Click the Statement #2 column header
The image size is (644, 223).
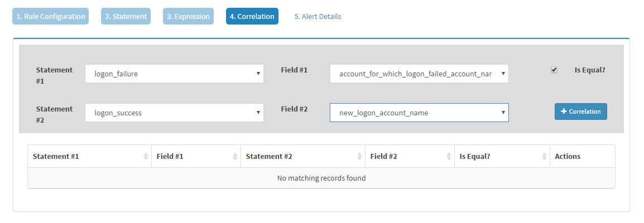pos(302,156)
